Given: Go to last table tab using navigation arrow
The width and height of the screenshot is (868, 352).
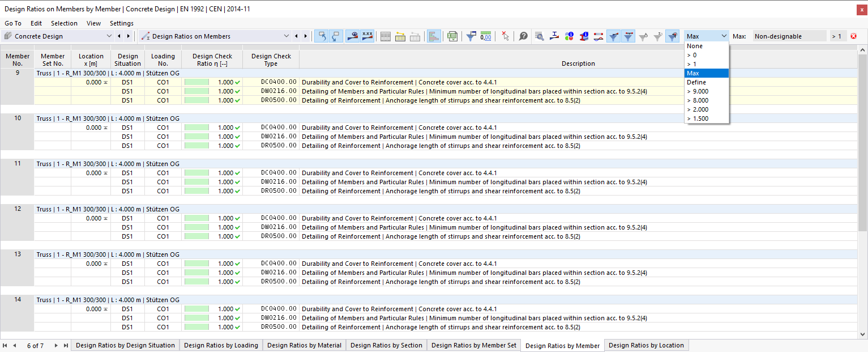Looking at the screenshot, I should [66, 345].
